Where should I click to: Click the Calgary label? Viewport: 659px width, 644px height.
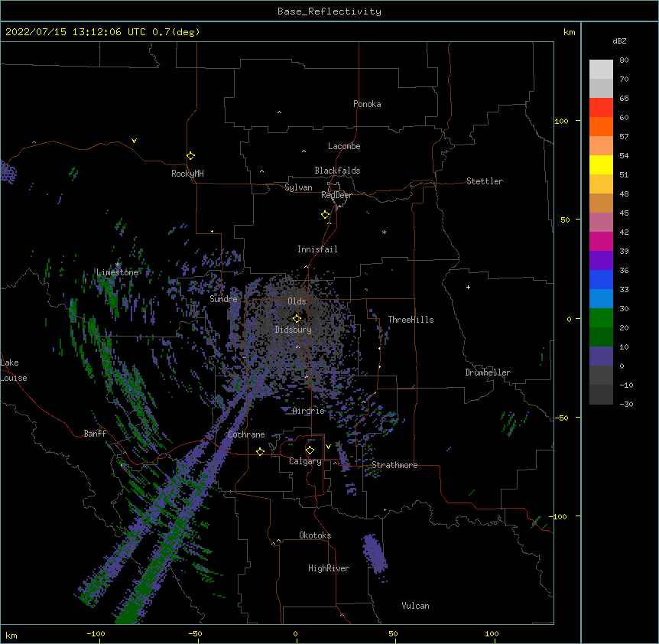click(x=305, y=461)
